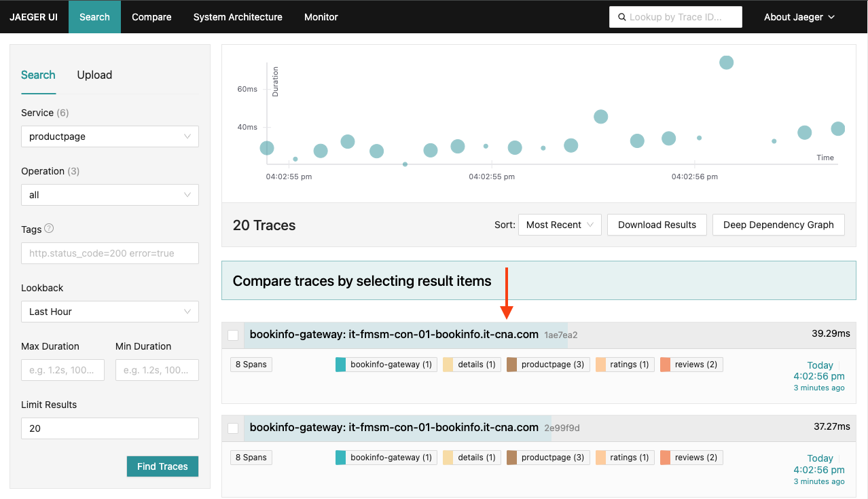The width and height of the screenshot is (868, 499).
Task: Click the largest bubble in the duration scatter plot
Action: pyautogui.click(x=726, y=62)
